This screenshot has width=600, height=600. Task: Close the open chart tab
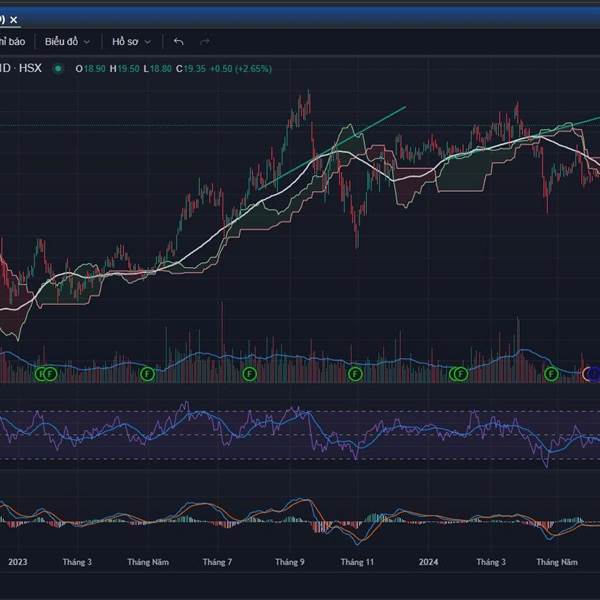(x=14, y=19)
